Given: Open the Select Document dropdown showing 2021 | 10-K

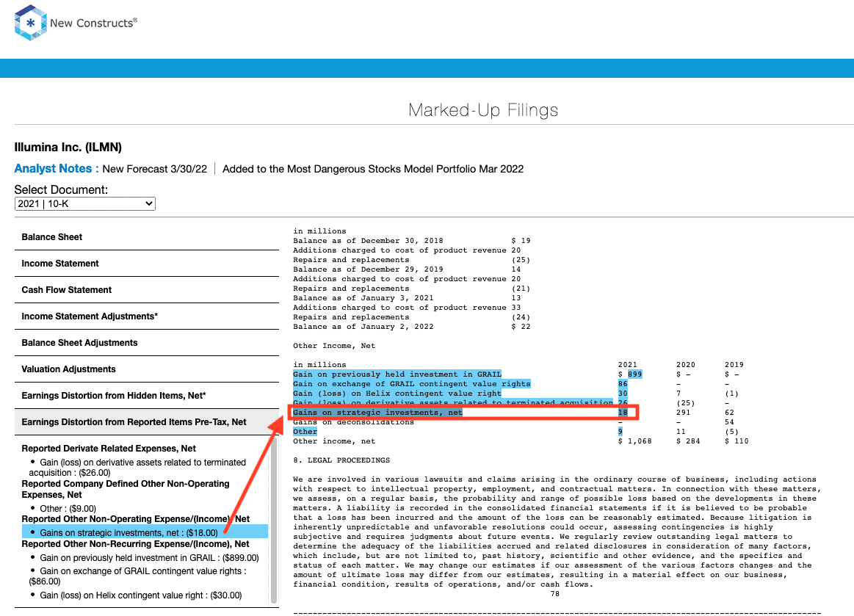Looking at the screenshot, I should click(x=85, y=203).
